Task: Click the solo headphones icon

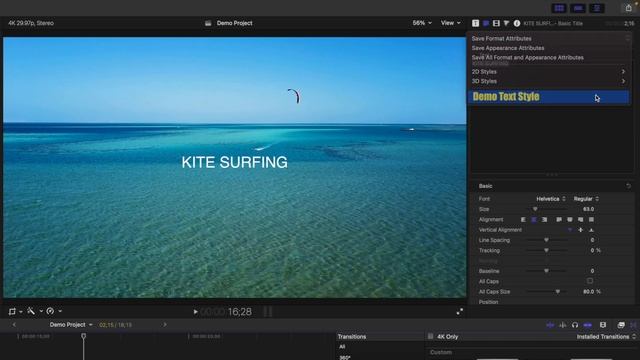Action: click(575, 325)
